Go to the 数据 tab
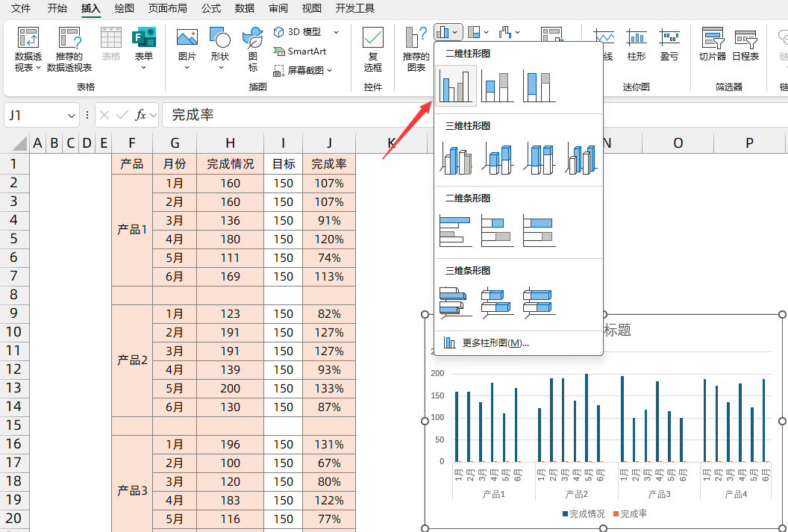 tap(245, 8)
